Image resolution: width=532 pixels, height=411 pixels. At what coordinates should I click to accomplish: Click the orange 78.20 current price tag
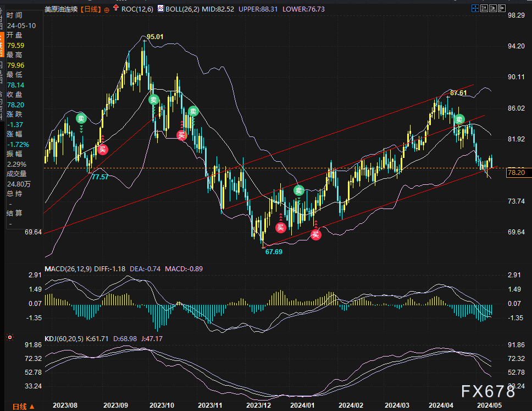point(517,173)
